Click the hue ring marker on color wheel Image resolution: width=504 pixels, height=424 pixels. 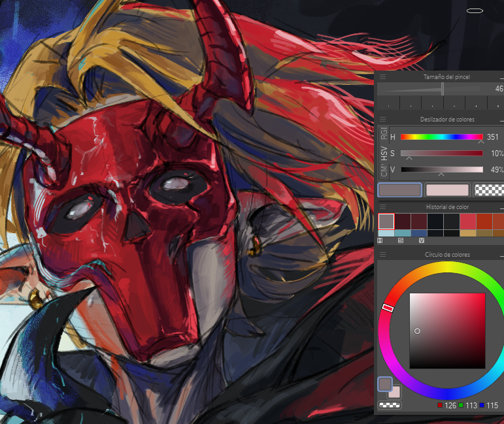(388, 308)
